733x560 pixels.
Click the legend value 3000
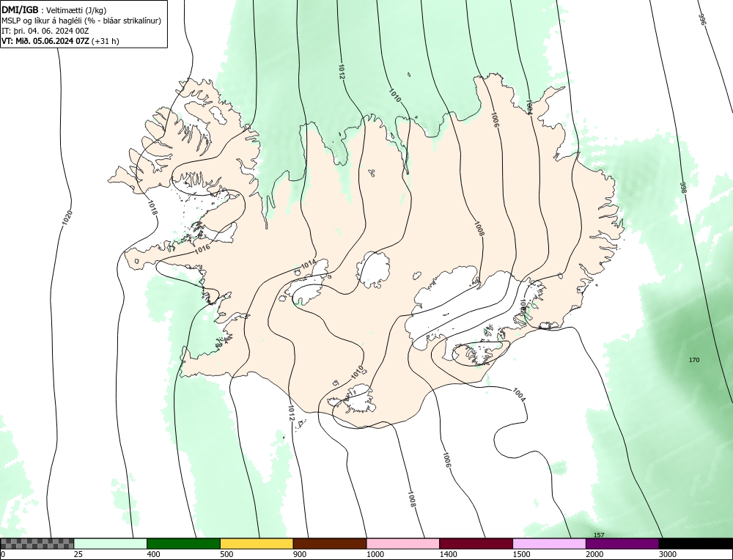click(x=668, y=554)
